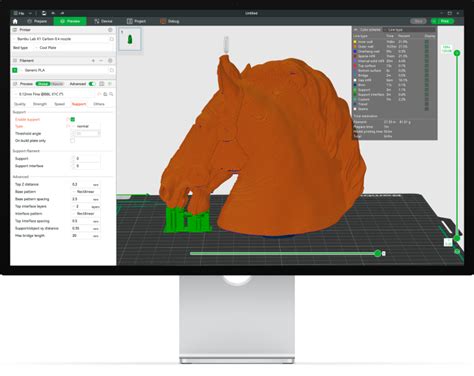The image size is (474, 376).
Task: Click the process settings icon next to compare
Action: click(110, 84)
